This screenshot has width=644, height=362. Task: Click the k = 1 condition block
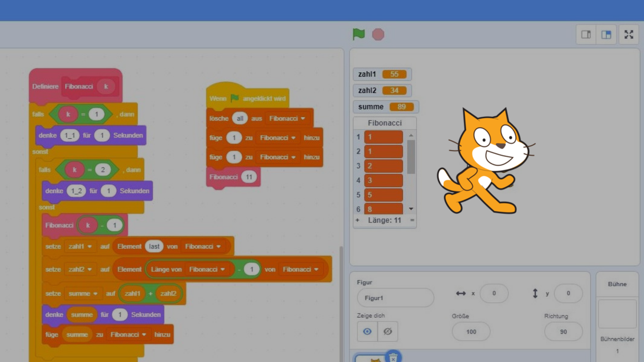pyautogui.click(x=80, y=114)
